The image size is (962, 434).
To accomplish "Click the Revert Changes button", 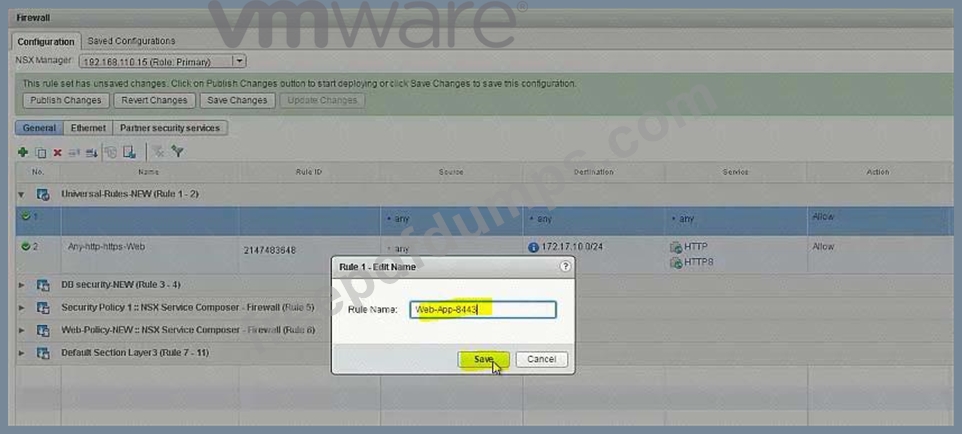I will click(x=154, y=101).
